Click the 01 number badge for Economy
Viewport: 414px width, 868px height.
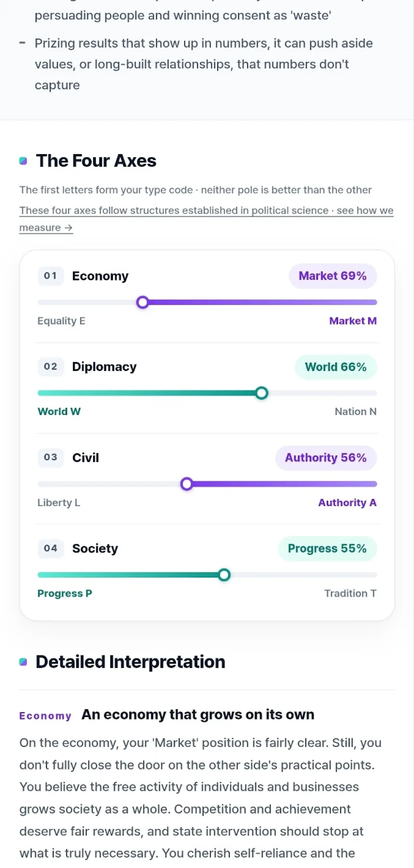[50, 276]
